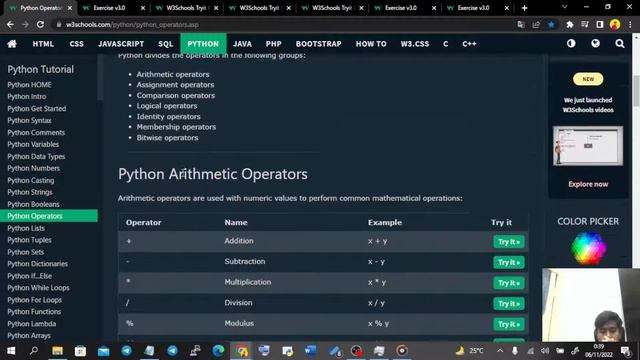Click the address bar URL
640x360 pixels.
pos(132,24)
